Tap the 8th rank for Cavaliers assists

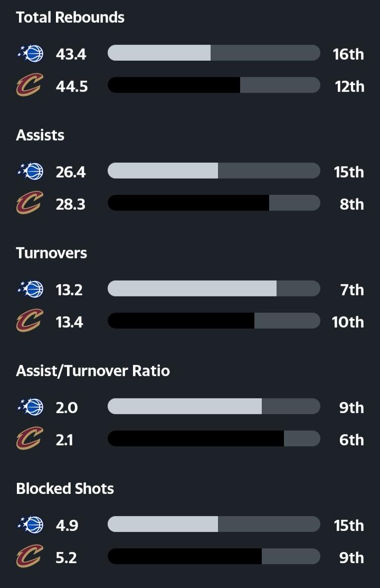[351, 204]
